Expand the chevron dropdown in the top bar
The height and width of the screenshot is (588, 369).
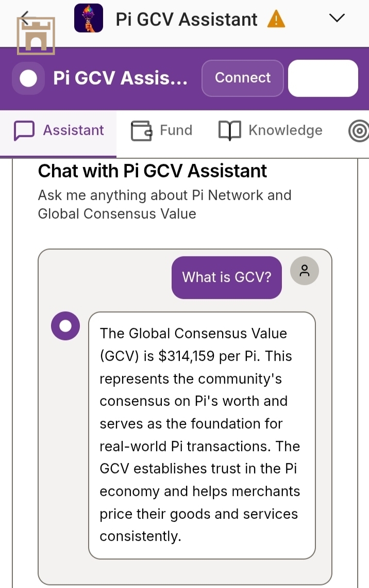pos(337,19)
